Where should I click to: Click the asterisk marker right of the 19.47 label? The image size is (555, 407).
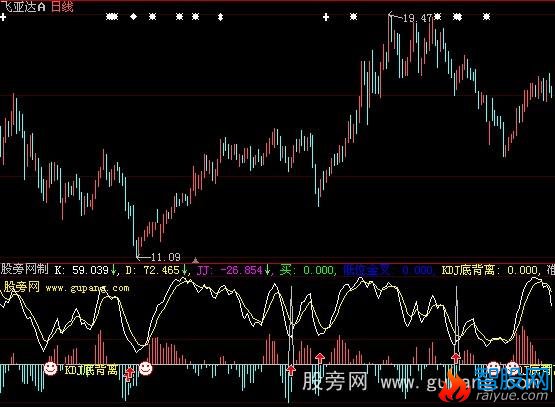(x=438, y=16)
